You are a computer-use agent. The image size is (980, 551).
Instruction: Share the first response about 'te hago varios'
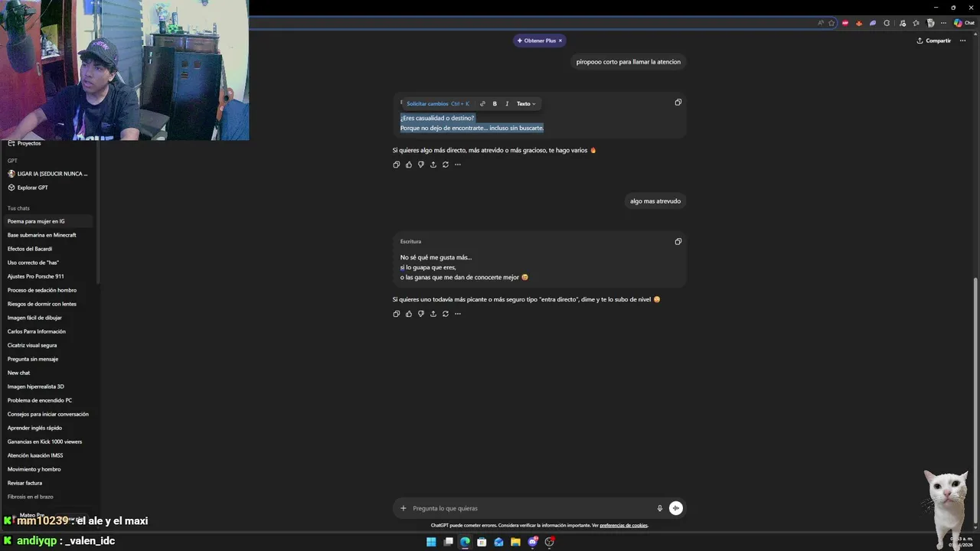pyautogui.click(x=433, y=165)
